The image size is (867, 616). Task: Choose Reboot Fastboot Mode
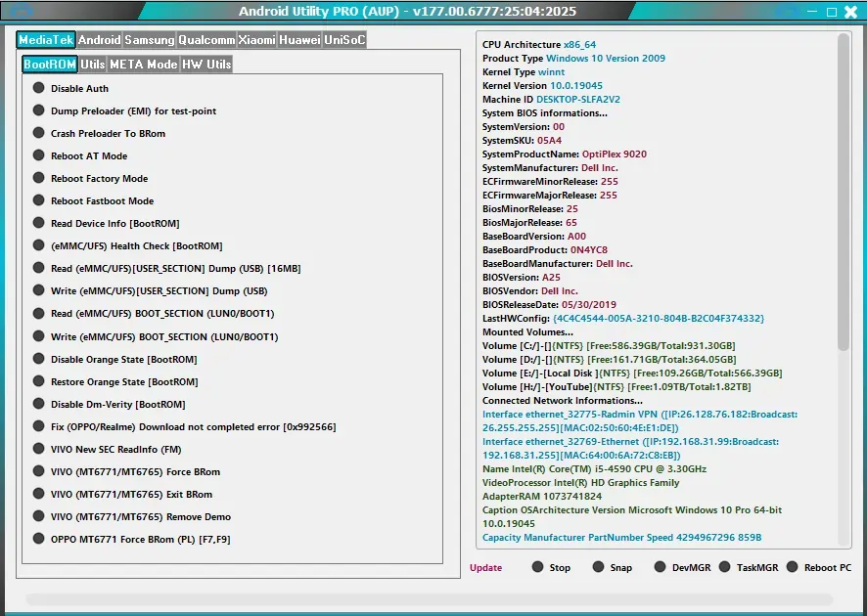93,201
